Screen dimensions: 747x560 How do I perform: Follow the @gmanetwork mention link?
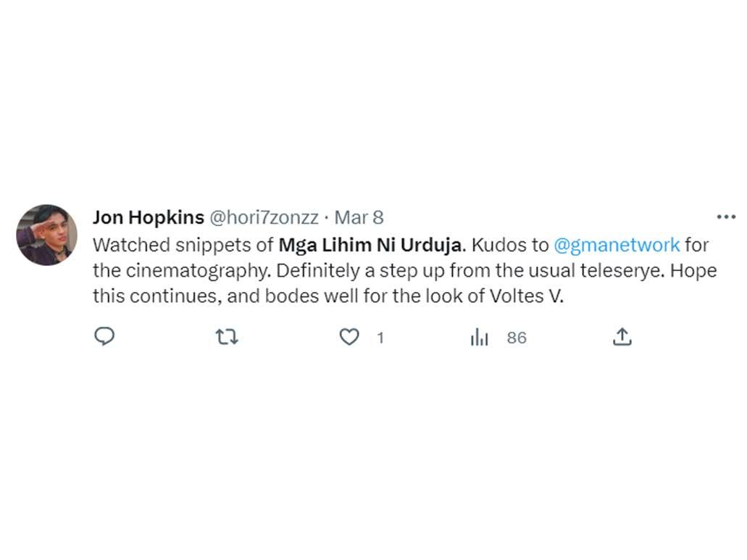617,245
